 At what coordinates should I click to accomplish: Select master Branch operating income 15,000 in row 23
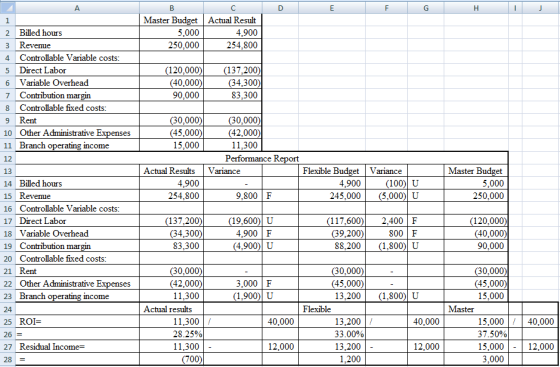(476, 296)
